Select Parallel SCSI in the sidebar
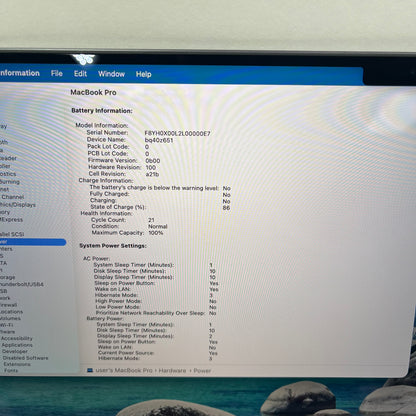 [12, 234]
